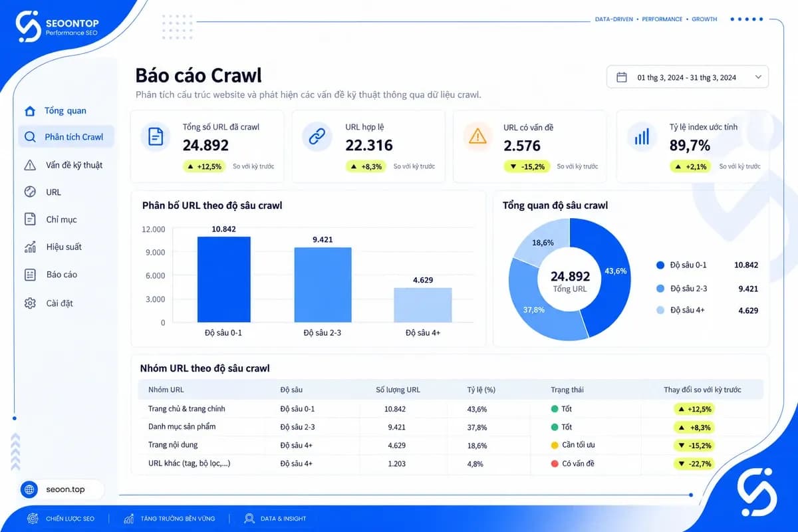Select Phân tích Crawl menu item
798x532 pixels.
[65, 137]
